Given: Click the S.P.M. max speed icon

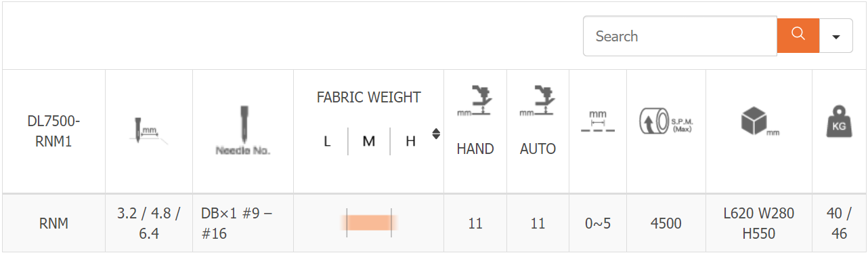Looking at the screenshot, I should click(666, 121).
